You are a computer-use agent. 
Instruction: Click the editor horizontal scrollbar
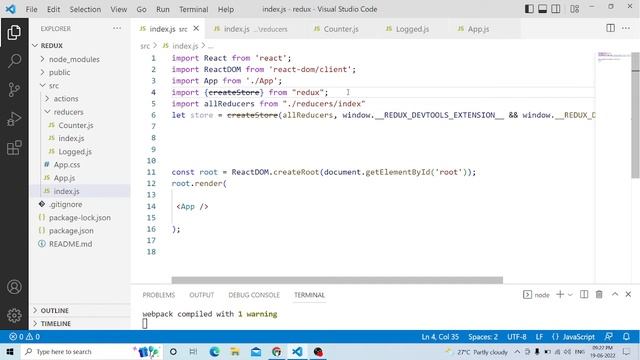(337, 280)
